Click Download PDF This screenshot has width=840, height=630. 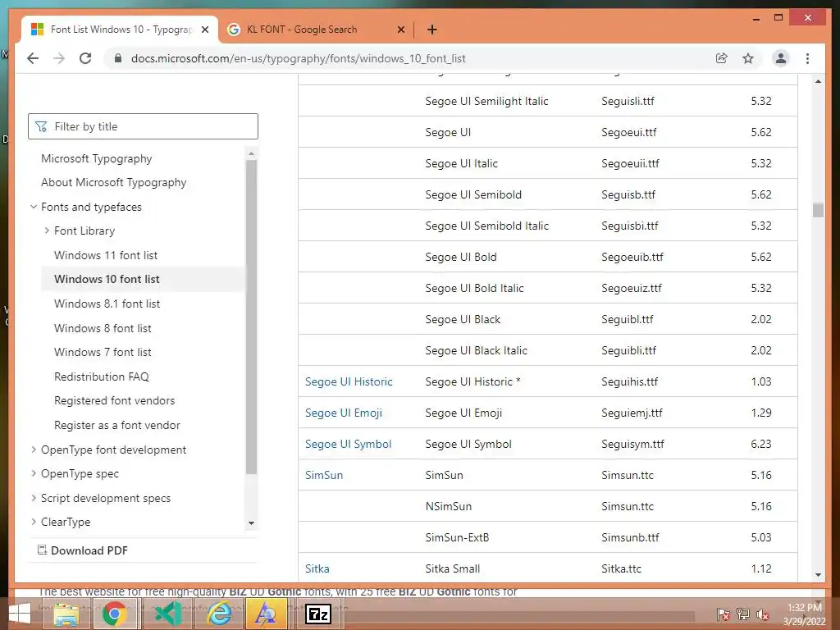click(x=83, y=550)
